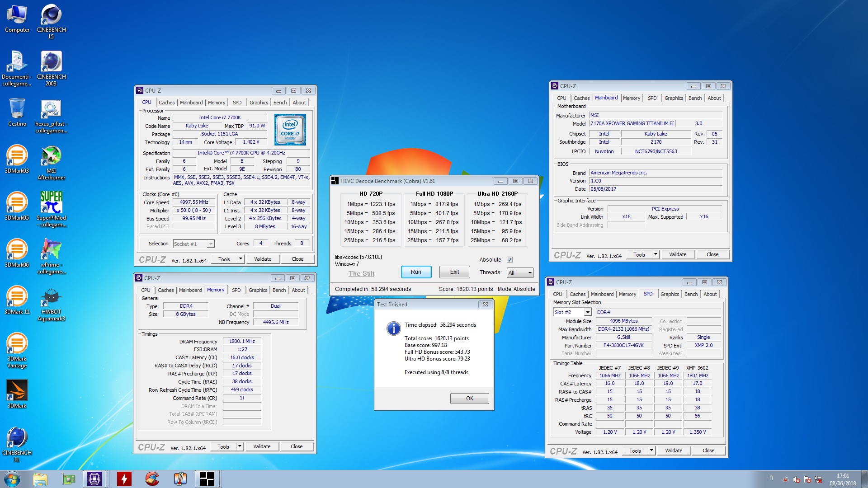The image size is (868, 488).
Task: Open Windows Explorer from taskbar
Action: point(40,479)
